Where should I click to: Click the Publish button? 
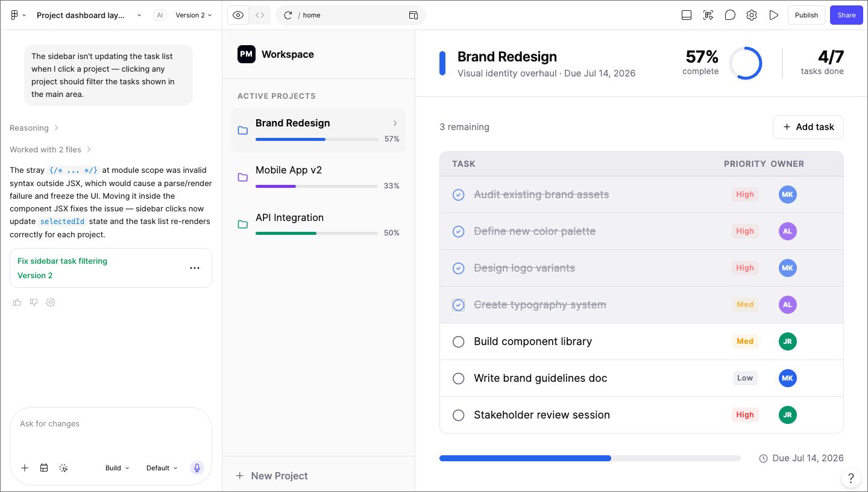pos(807,15)
